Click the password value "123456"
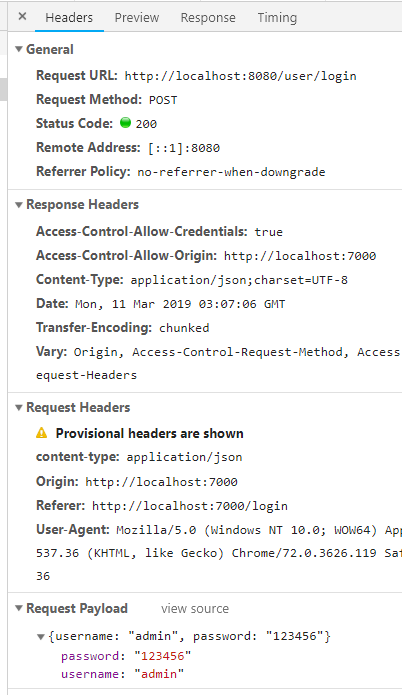The height and width of the screenshot is (695, 402). (163, 656)
